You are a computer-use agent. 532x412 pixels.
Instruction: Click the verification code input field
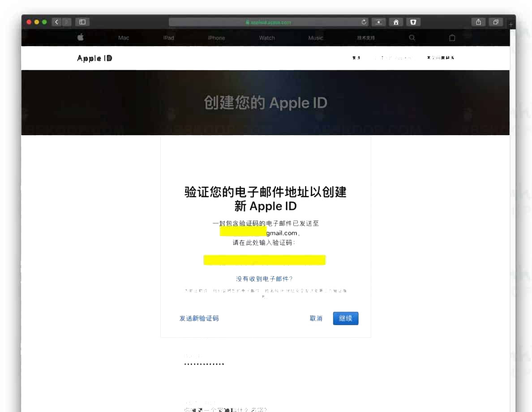click(264, 260)
